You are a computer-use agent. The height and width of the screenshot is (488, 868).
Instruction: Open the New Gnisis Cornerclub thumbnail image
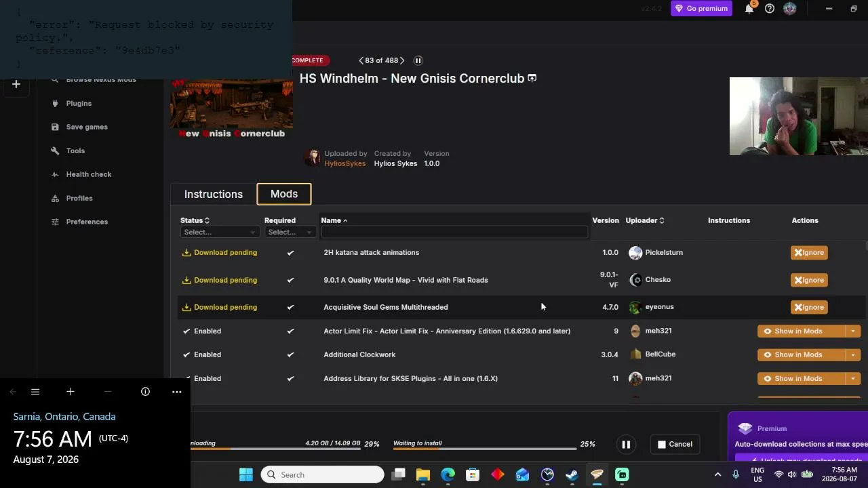click(x=232, y=108)
